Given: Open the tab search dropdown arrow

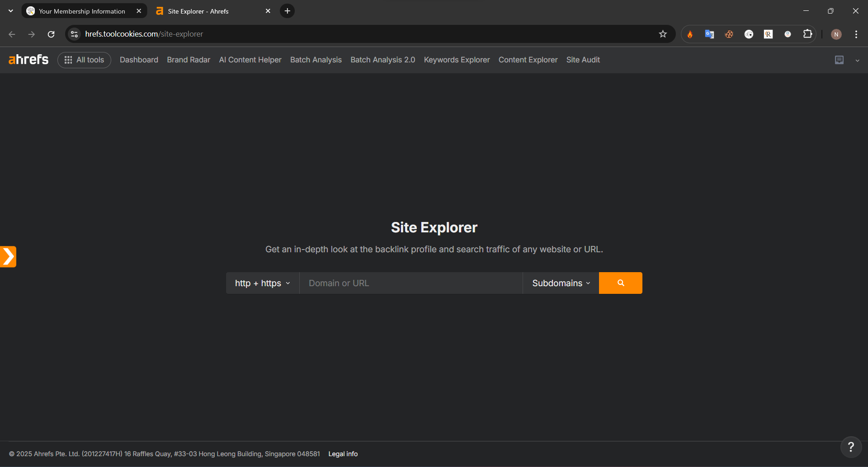Looking at the screenshot, I should [x=11, y=11].
